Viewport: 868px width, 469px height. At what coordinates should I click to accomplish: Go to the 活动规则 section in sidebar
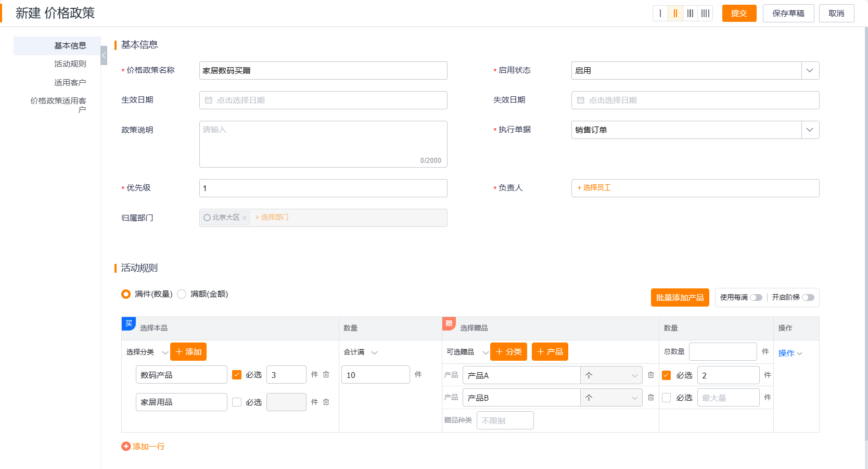tap(70, 64)
